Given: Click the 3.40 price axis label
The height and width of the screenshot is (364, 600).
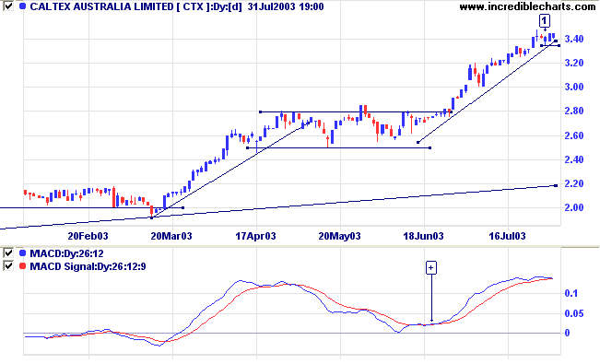Looking at the screenshot, I should (574, 39).
